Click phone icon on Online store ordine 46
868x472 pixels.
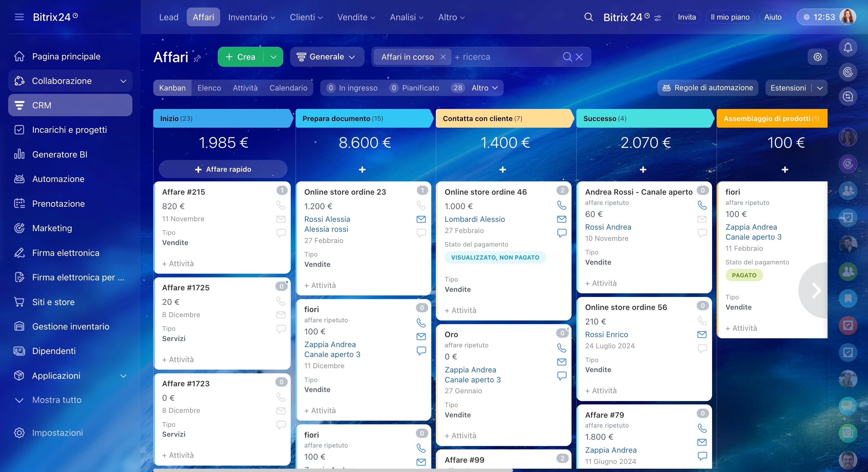coord(561,205)
